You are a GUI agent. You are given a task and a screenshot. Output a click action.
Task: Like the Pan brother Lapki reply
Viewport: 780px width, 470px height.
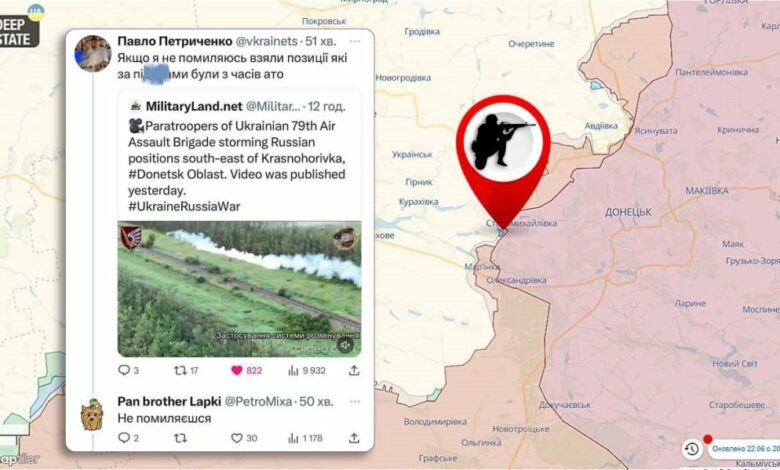tap(237, 438)
